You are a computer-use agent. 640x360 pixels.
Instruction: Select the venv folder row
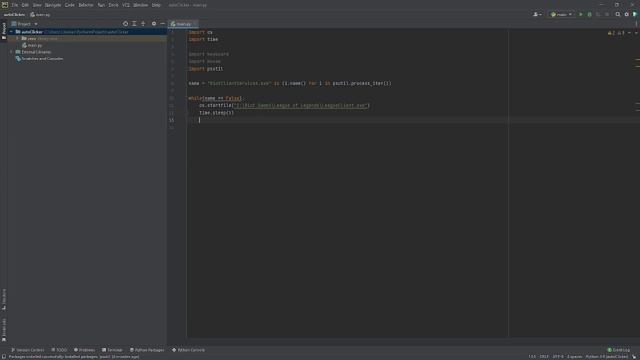coord(87,38)
